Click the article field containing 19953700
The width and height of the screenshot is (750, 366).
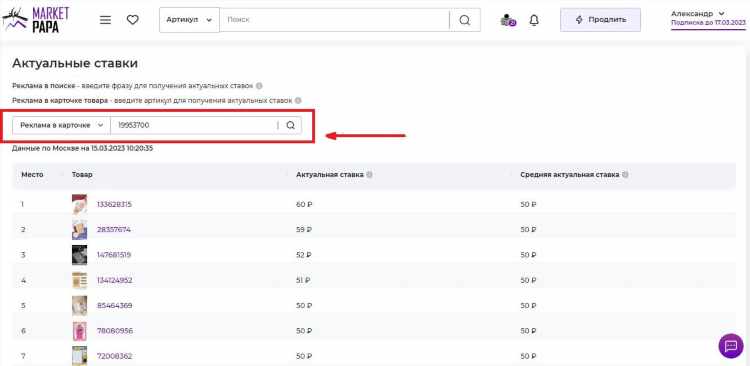click(x=194, y=125)
